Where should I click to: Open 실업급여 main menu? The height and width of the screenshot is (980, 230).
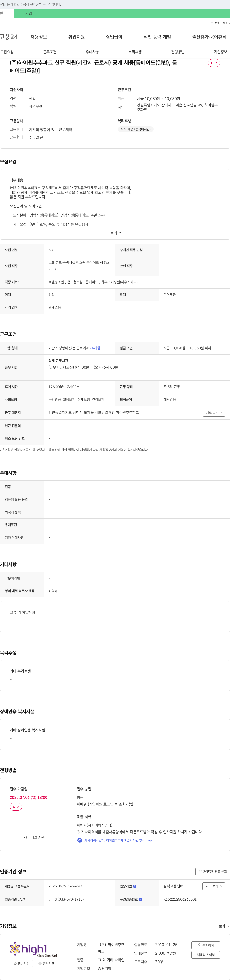click(x=114, y=37)
